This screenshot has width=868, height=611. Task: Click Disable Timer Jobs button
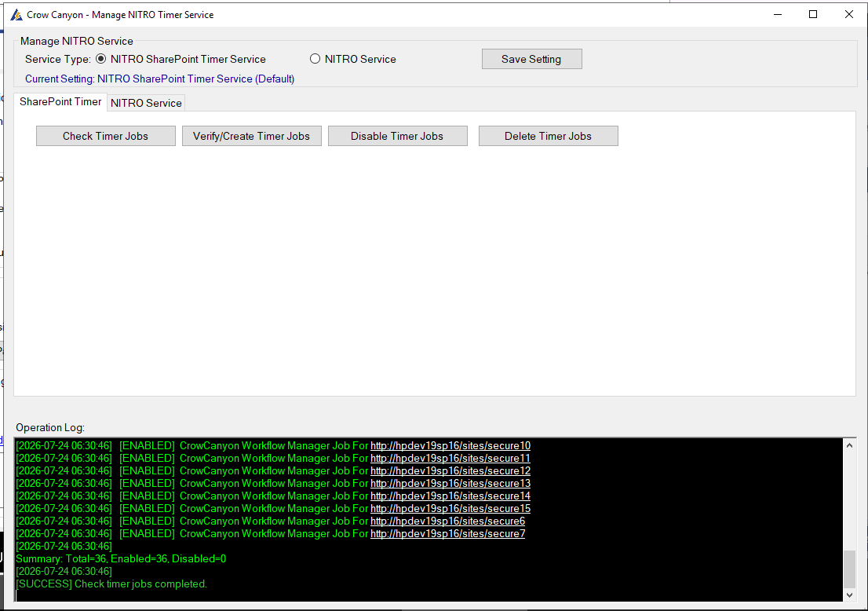(397, 137)
